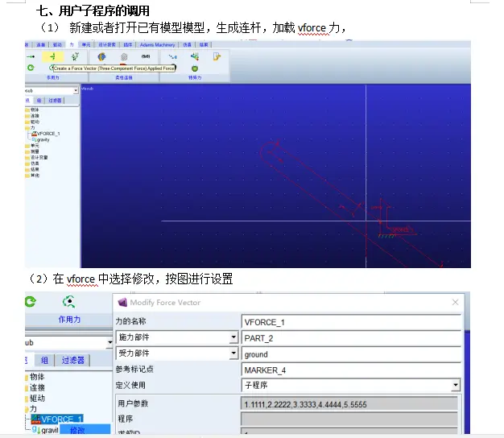Click the 力的名称 field with VFORCE_1
Screen dimensions: 504x438
click(x=351, y=322)
